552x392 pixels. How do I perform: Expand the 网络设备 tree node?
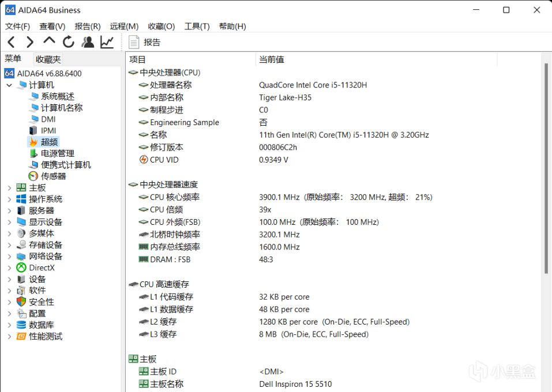tap(9, 257)
